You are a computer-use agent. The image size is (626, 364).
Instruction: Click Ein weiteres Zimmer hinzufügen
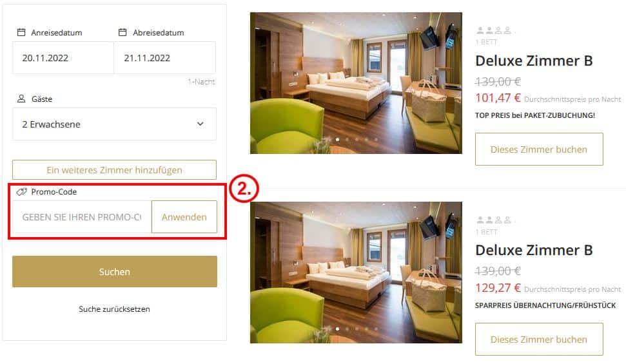(x=115, y=170)
